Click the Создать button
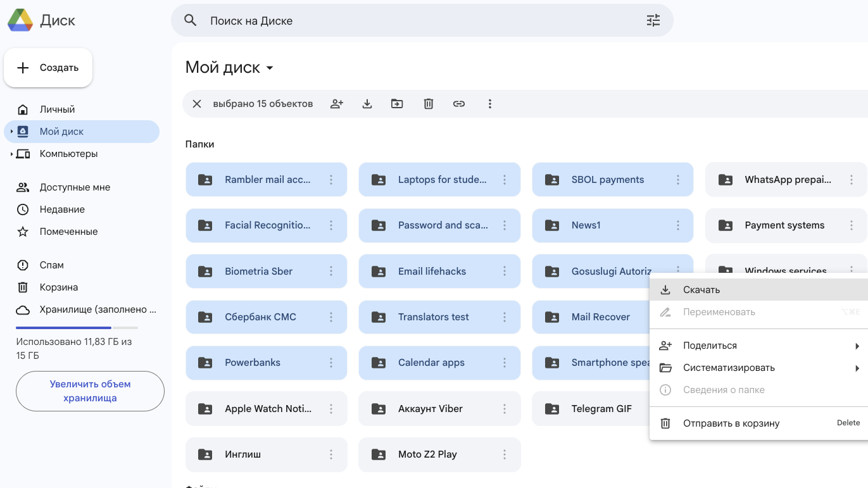This screenshot has height=488, width=868. pos(48,68)
